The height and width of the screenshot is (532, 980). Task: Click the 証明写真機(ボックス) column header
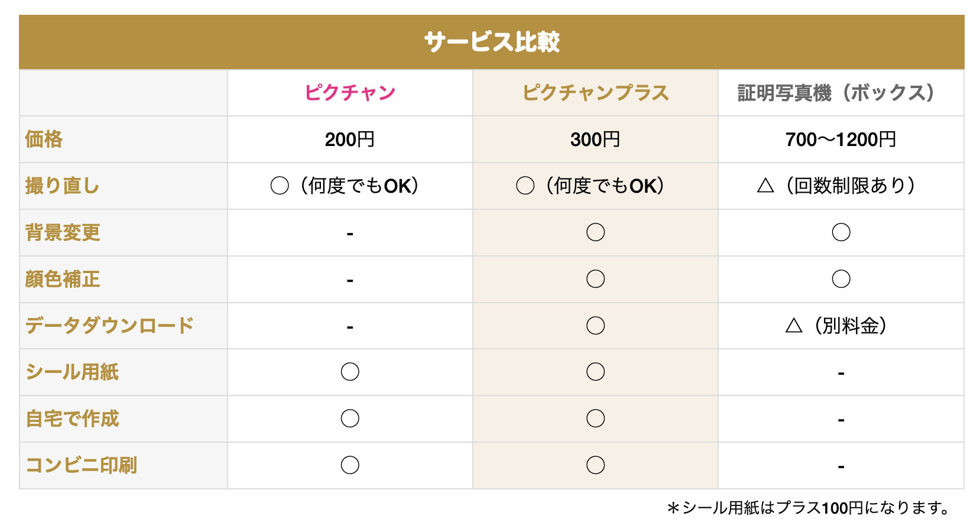click(841, 93)
